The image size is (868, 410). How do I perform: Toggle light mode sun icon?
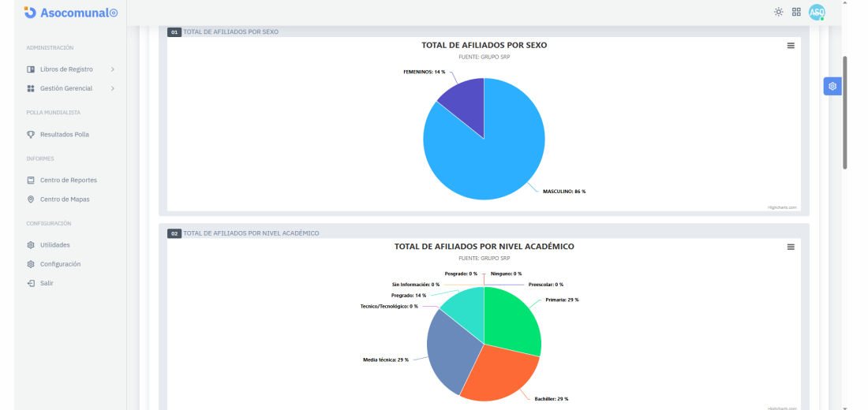pyautogui.click(x=778, y=12)
